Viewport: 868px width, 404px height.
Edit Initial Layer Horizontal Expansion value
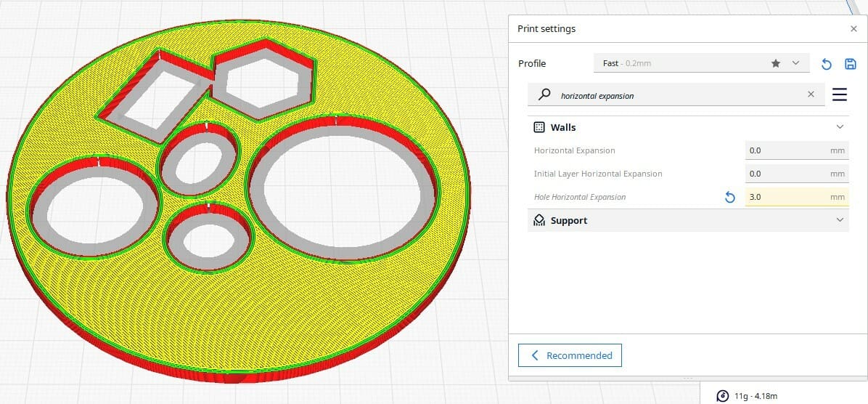[786, 174]
